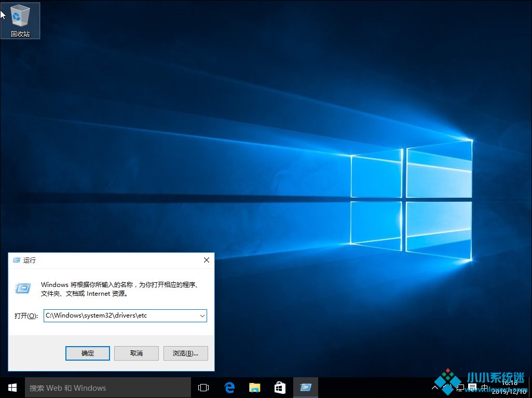
Task: Close the Run dialog window
Action: tap(206, 260)
